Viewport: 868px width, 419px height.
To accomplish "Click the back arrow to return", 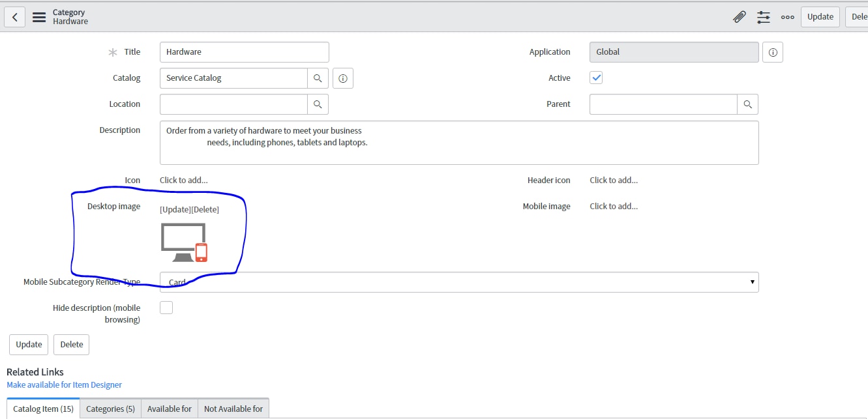I will coord(14,16).
